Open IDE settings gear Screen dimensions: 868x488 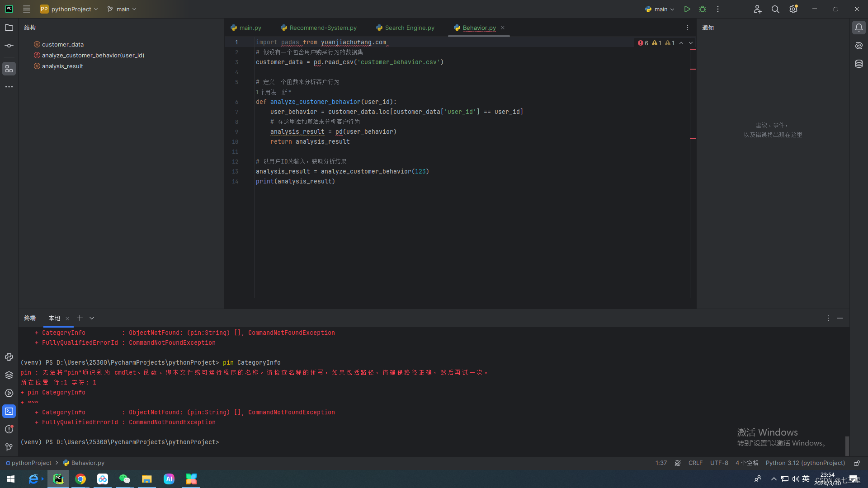[x=793, y=9]
